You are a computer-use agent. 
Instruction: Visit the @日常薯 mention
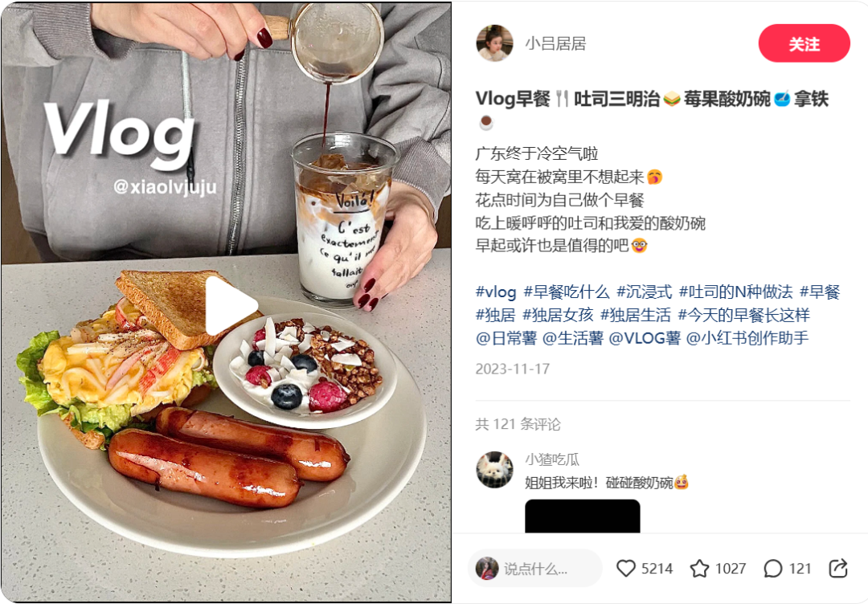506,338
